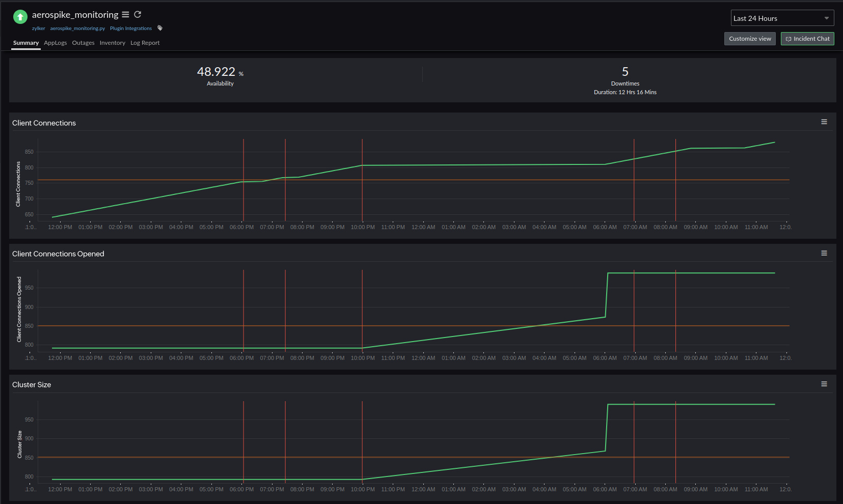Click the green monitor up status icon

tap(20, 17)
